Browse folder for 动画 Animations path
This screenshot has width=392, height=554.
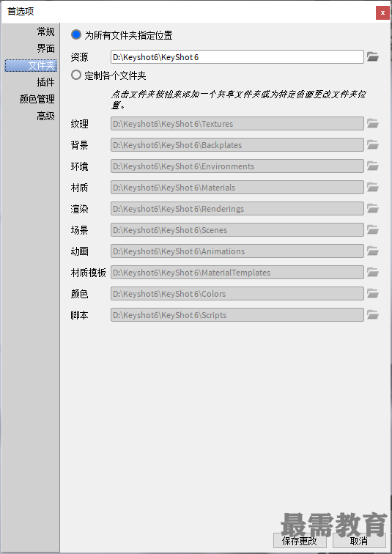pyautogui.click(x=372, y=251)
